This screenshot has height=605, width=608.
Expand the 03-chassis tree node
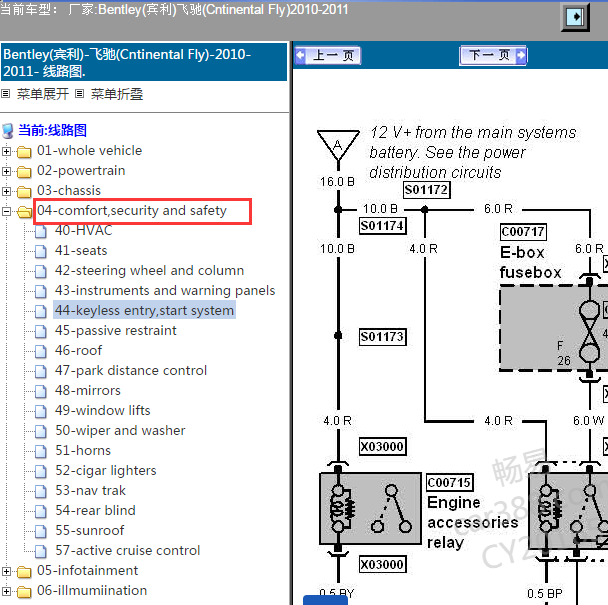point(6,191)
